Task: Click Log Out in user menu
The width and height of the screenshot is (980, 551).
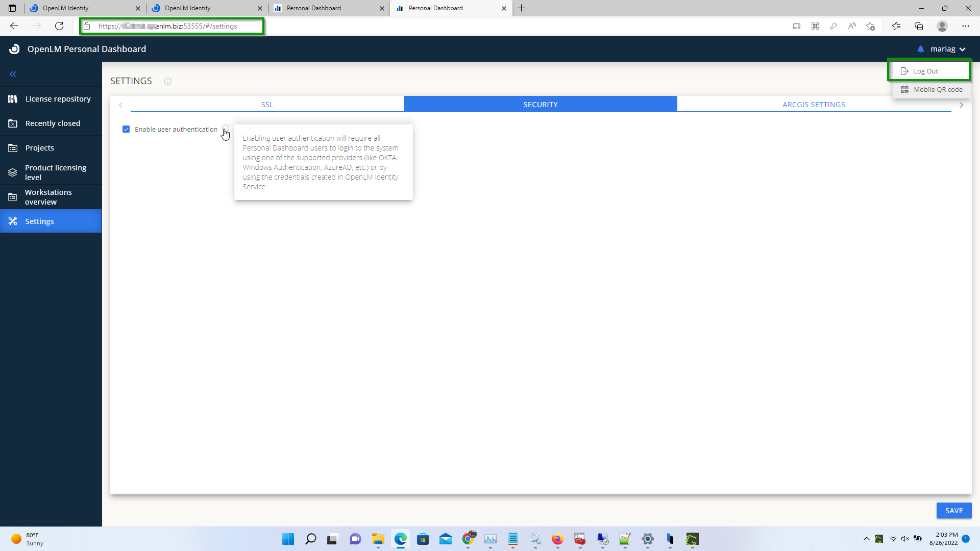Action: tap(925, 71)
